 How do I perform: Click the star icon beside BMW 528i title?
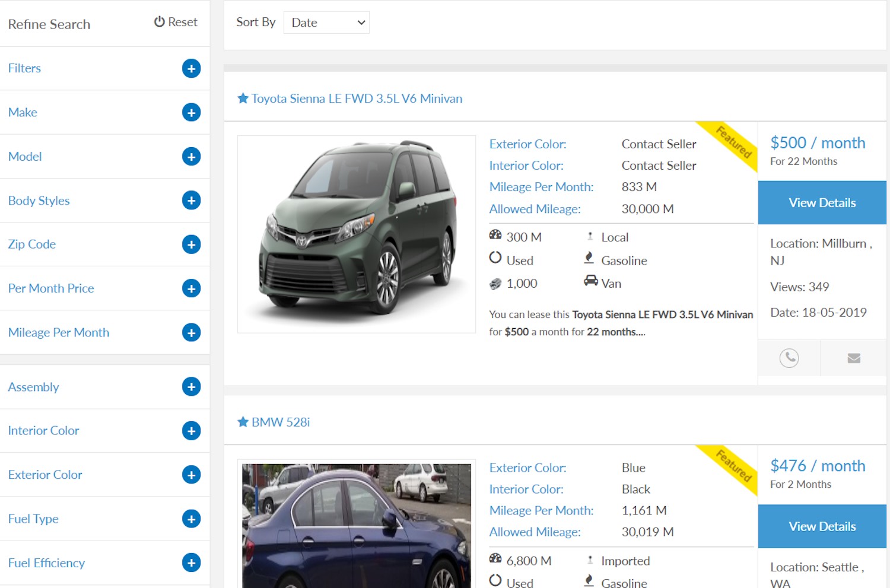pos(243,422)
